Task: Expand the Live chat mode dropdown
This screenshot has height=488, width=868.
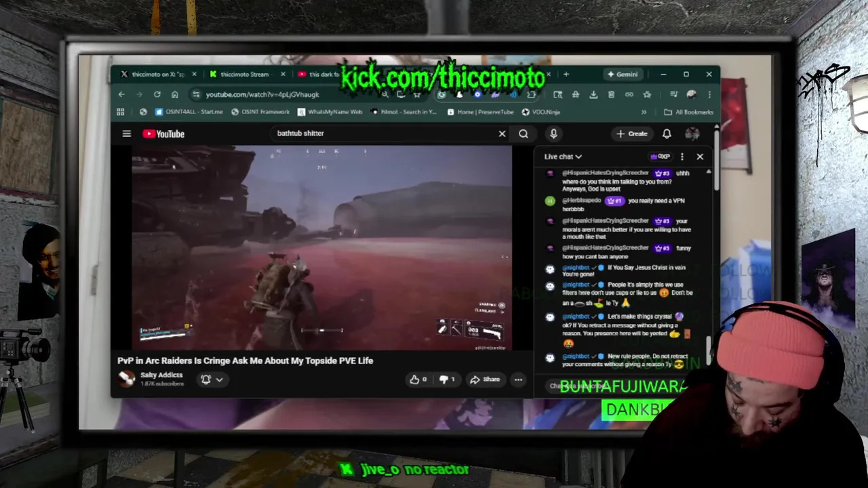Action: point(563,157)
